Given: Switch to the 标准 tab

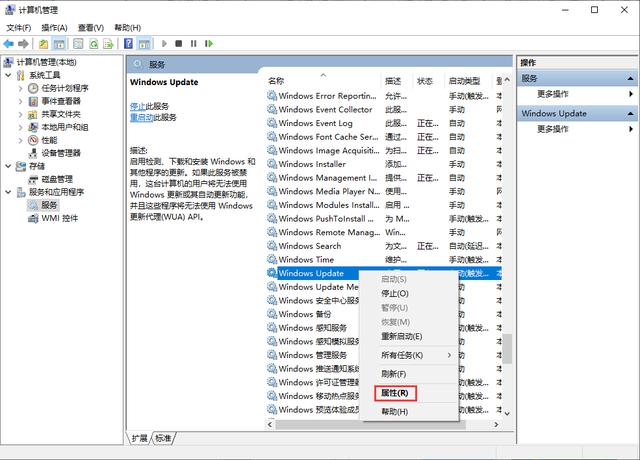Looking at the screenshot, I should pyautogui.click(x=163, y=438).
